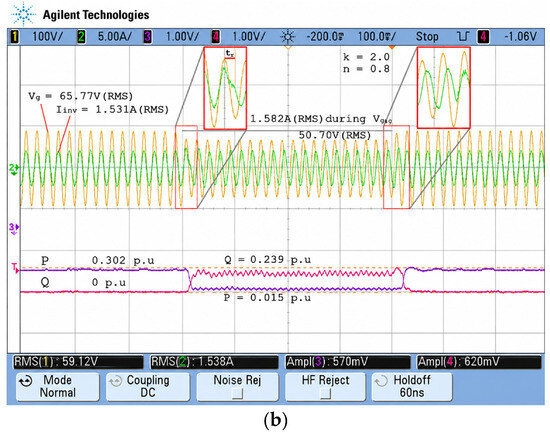Image resolution: width=550 pixels, height=433 pixels.
Task: Toggle the HF Reject checkbox
Action: pos(325,394)
